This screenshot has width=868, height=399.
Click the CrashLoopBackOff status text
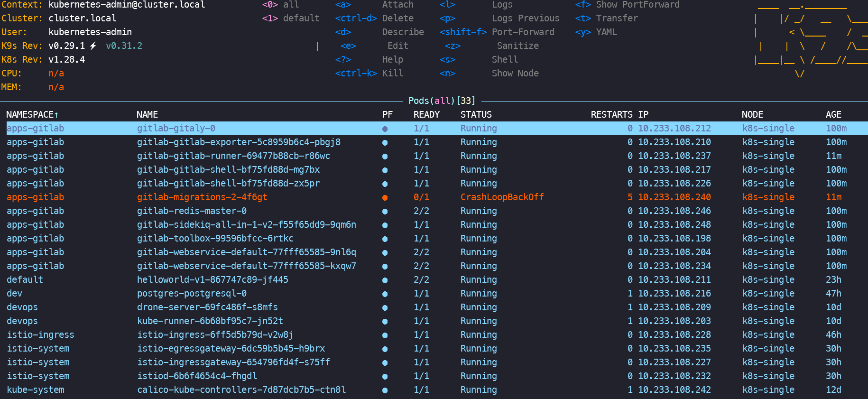[x=502, y=197]
